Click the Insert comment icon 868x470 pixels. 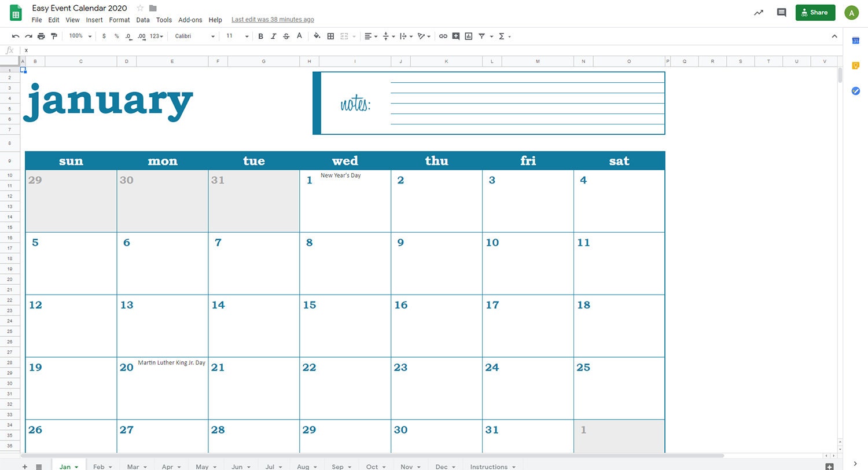tap(456, 36)
